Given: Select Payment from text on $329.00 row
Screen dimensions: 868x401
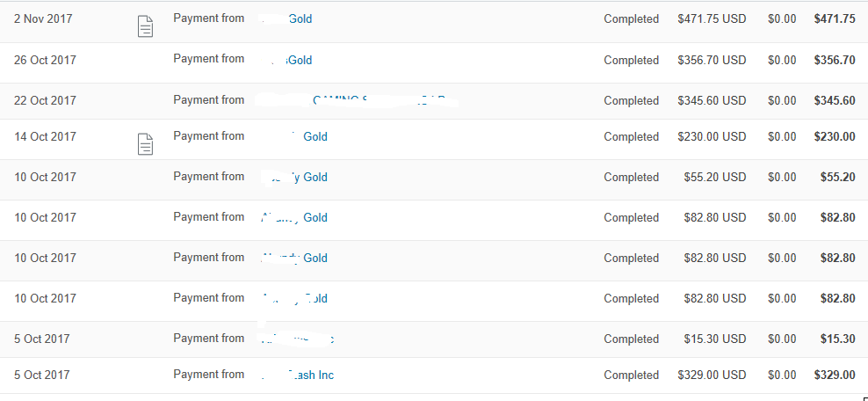Looking at the screenshot, I should (209, 375).
